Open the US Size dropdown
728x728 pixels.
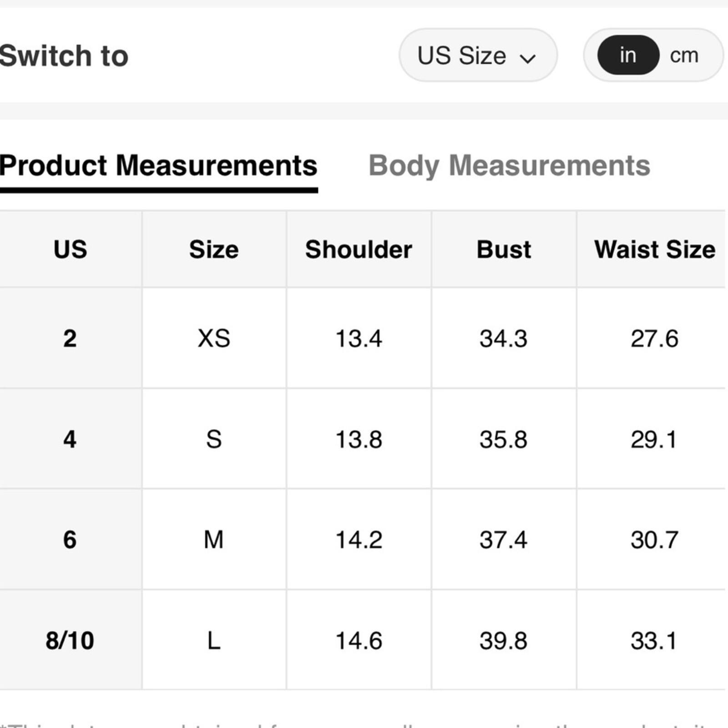[x=478, y=55]
